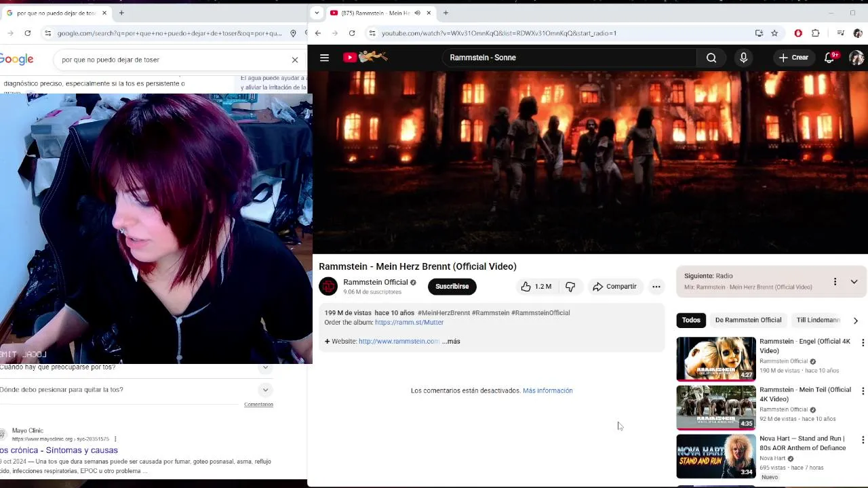This screenshot has width=868, height=488.
Task: Go to the YouTube home logo
Action: (365, 58)
